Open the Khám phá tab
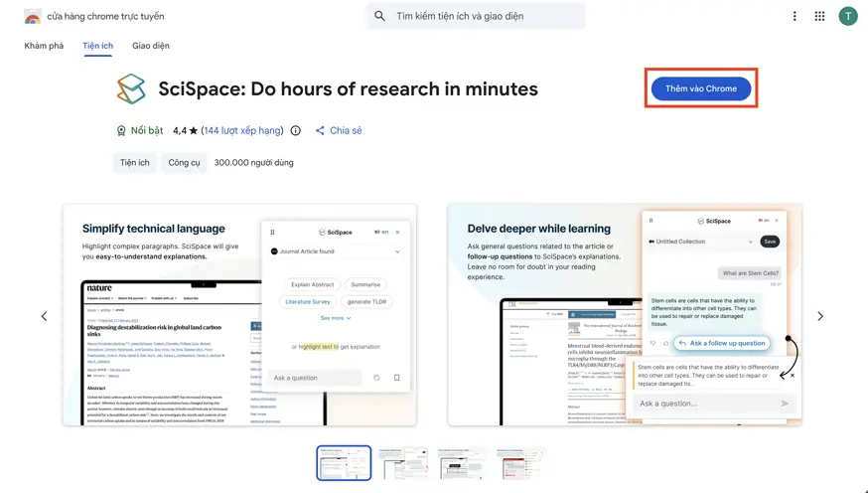Viewport: 868px width, 493px height. click(44, 46)
